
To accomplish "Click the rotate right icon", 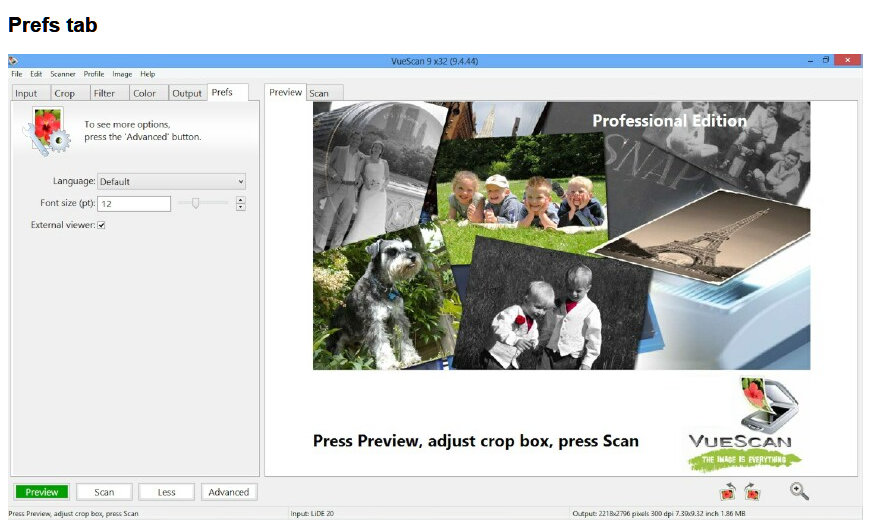I will (x=750, y=491).
